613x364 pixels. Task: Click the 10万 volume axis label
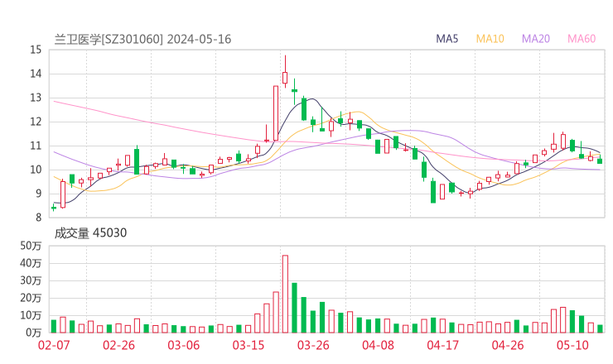(31, 315)
